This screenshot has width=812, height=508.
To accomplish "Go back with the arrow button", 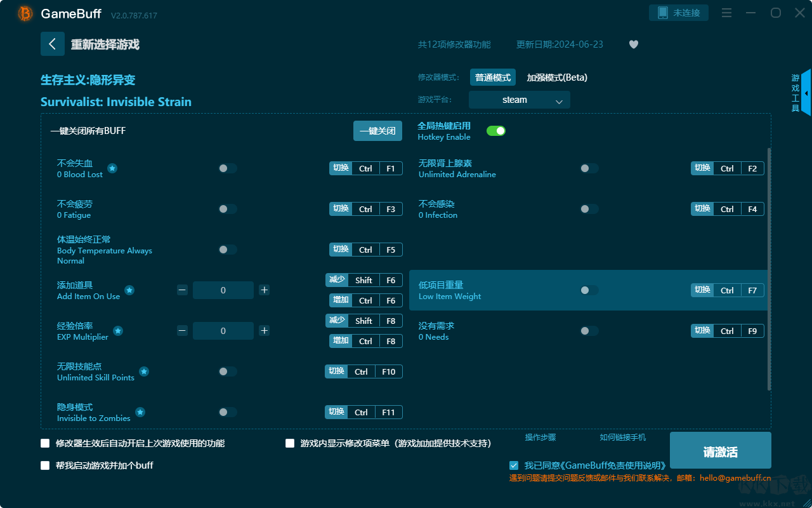I will point(53,44).
